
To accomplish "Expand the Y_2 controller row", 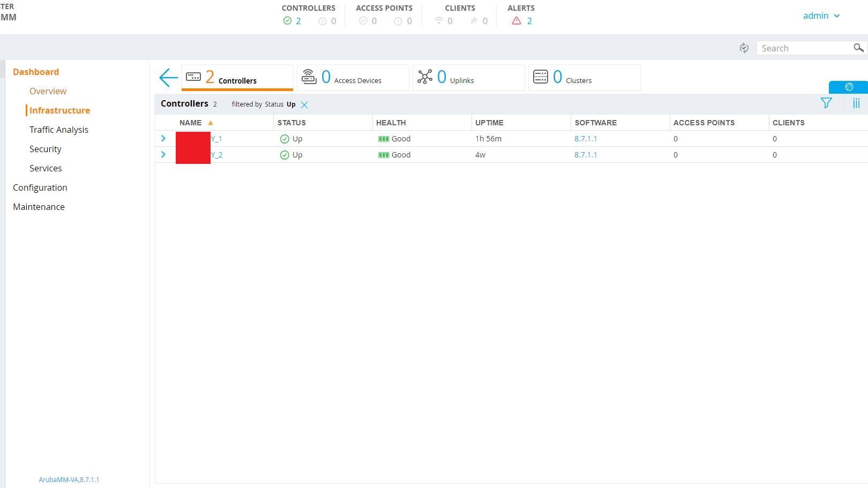I will pos(163,154).
